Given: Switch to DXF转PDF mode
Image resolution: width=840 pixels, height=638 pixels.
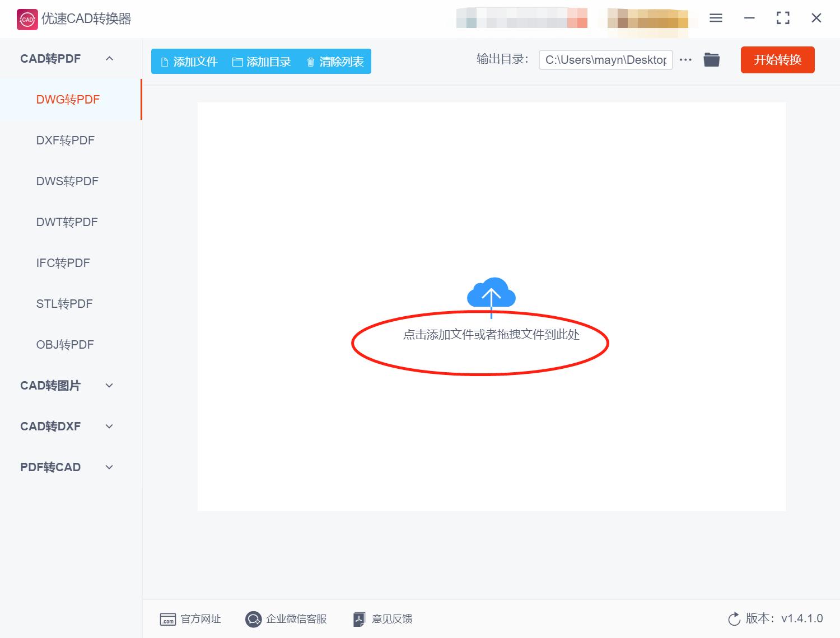Looking at the screenshot, I should click(67, 140).
